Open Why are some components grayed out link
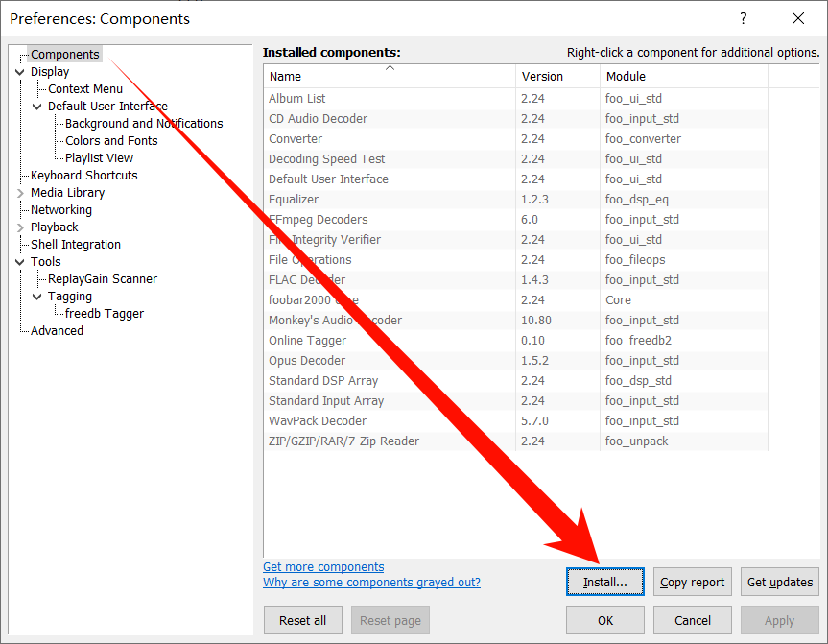 click(x=371, y=582)
